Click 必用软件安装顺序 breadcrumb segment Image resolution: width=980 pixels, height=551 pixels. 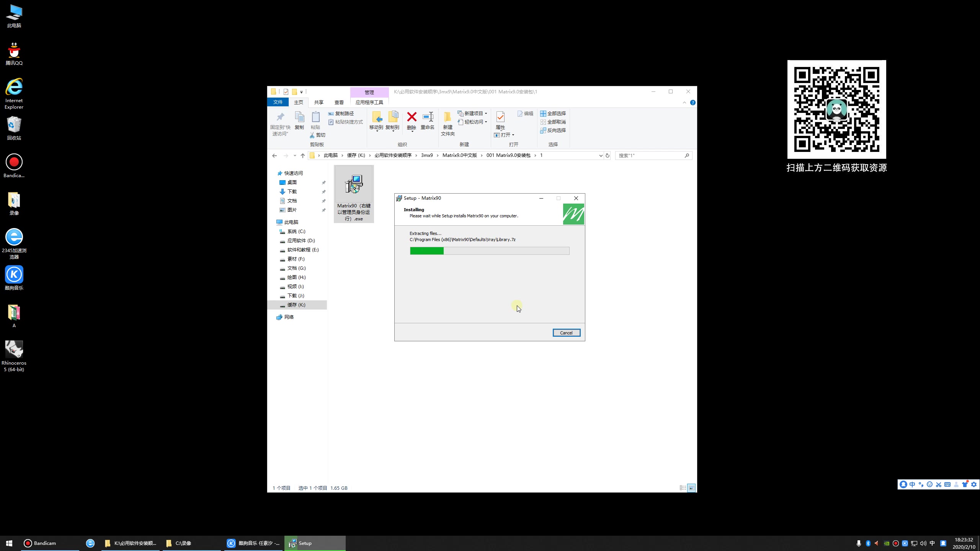click(393, 155)
